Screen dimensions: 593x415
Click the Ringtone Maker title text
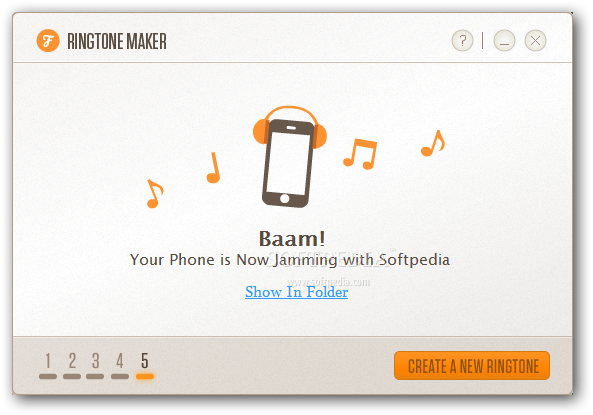point(117,41)
